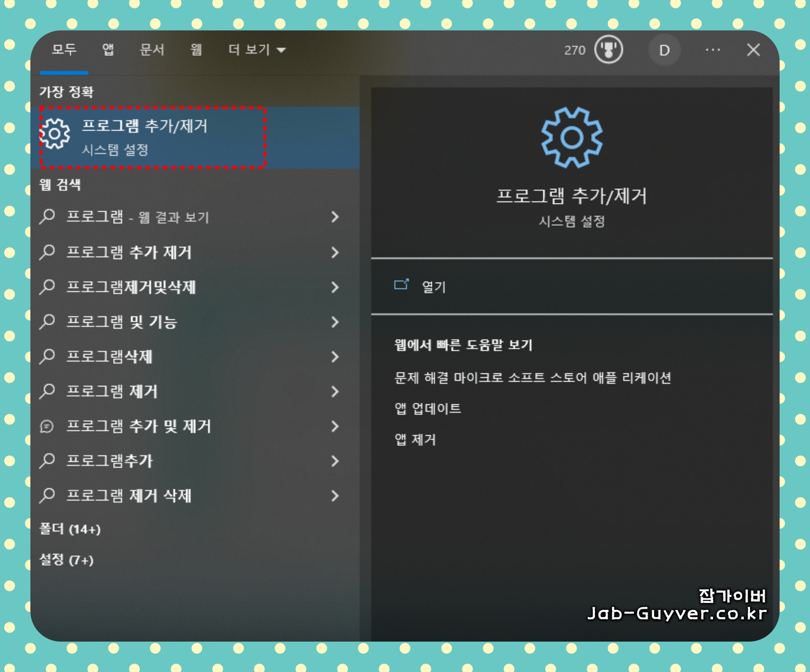The image size is (810, 672).
Task: Click search icon next to 프로그램삭제
Action: (x=47, y=356)
